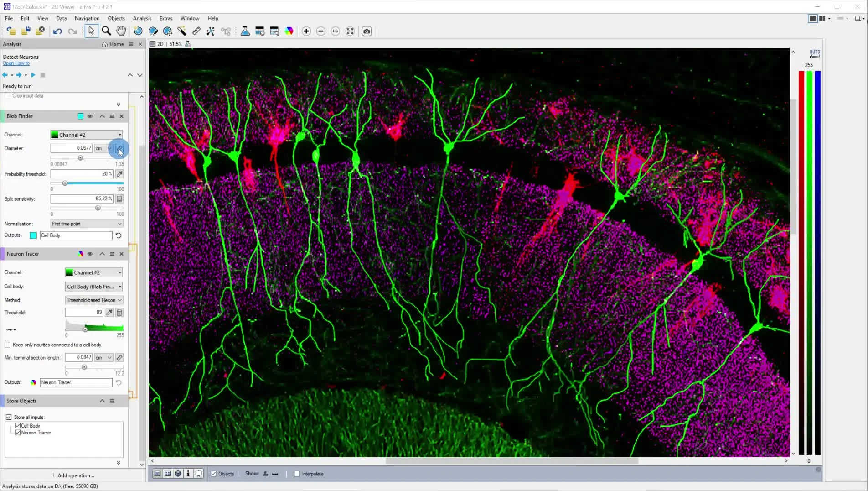Collapse the Store Objects section
Screen dimensions: 868x491
click(x=102, y=401)
